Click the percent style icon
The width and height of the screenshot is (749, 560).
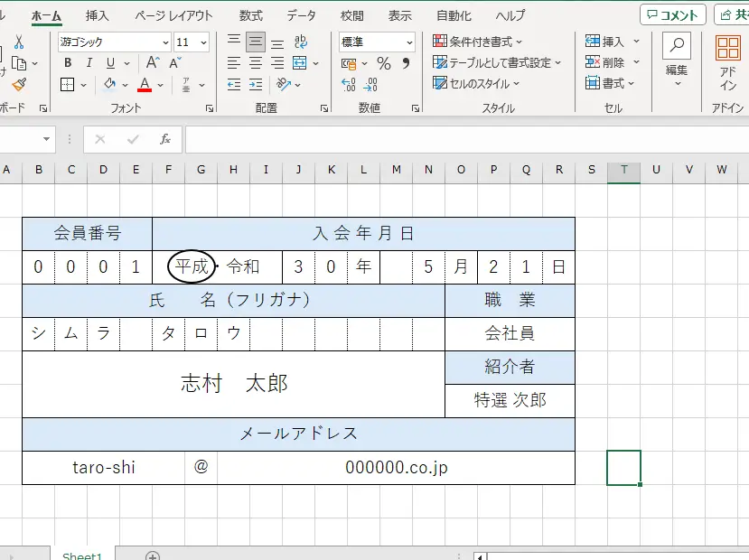coord(384,63)
